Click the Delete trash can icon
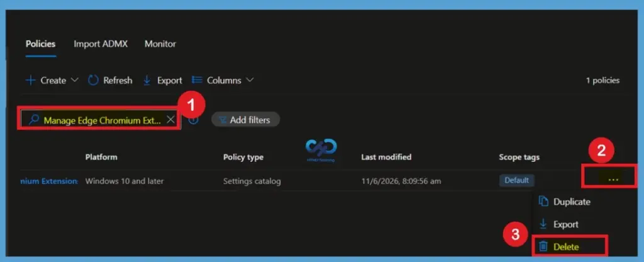 tap(543, 246)
